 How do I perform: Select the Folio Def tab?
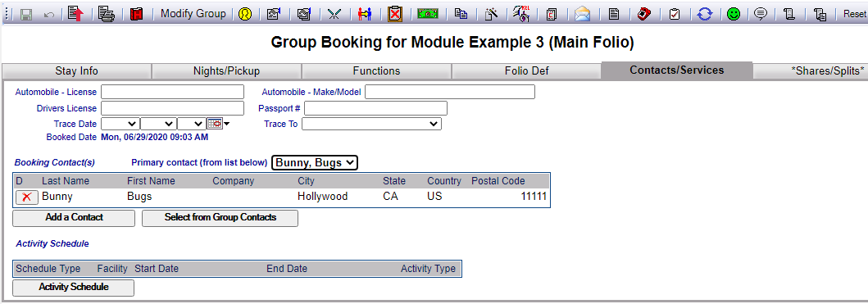(526, 70)
